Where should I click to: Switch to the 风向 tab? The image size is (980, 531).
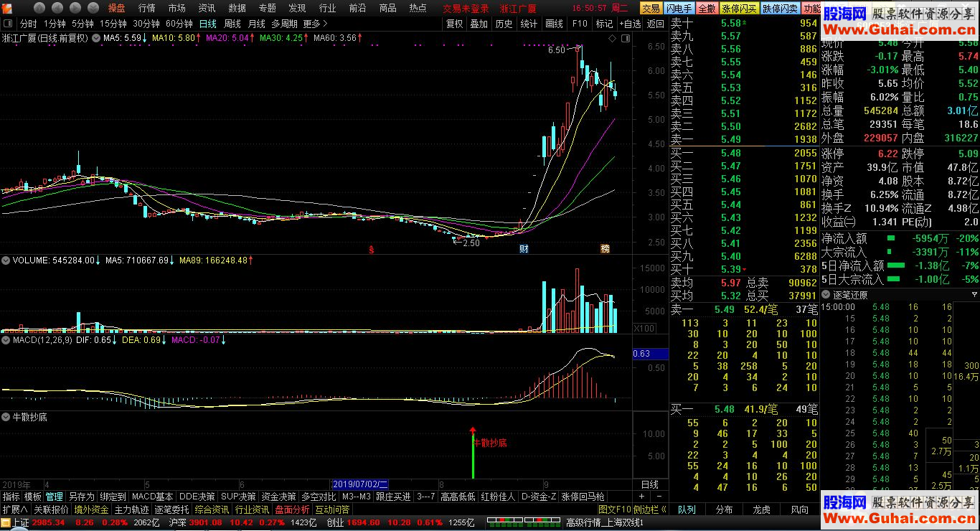coord(799,509)
